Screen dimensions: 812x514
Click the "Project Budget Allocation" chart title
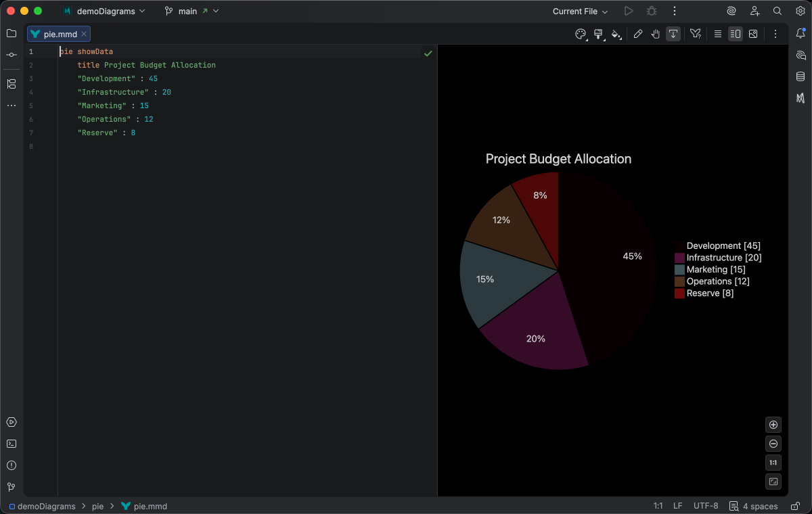558,159
